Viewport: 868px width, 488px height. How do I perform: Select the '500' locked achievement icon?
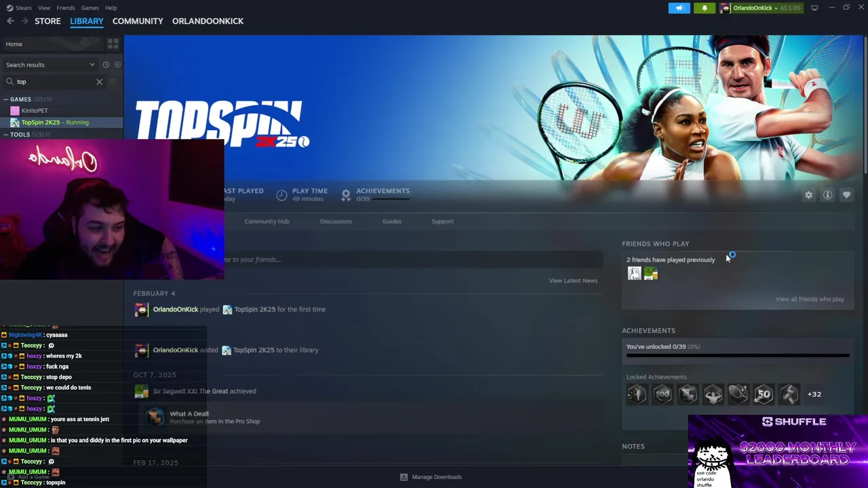(662, 394)
